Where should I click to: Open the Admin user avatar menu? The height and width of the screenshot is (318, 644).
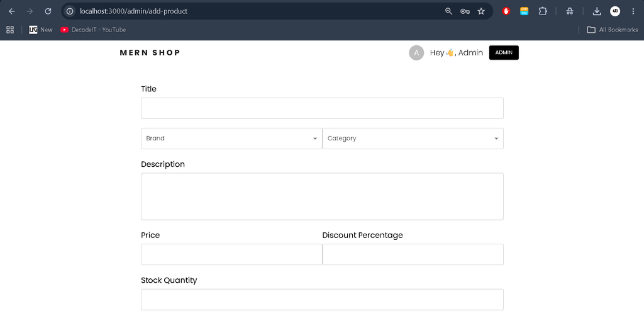416,53
